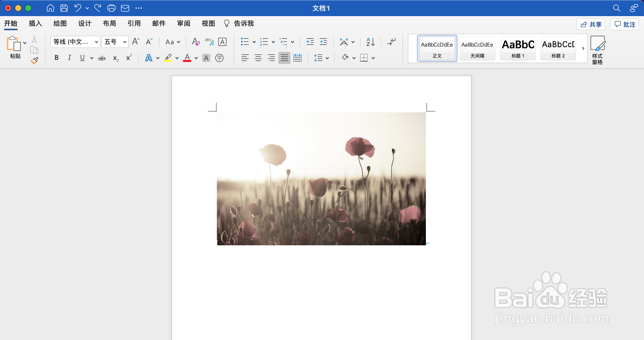Open the font name dropdown
The height and width of the screenshot is (340, 644).
point(97,42)
